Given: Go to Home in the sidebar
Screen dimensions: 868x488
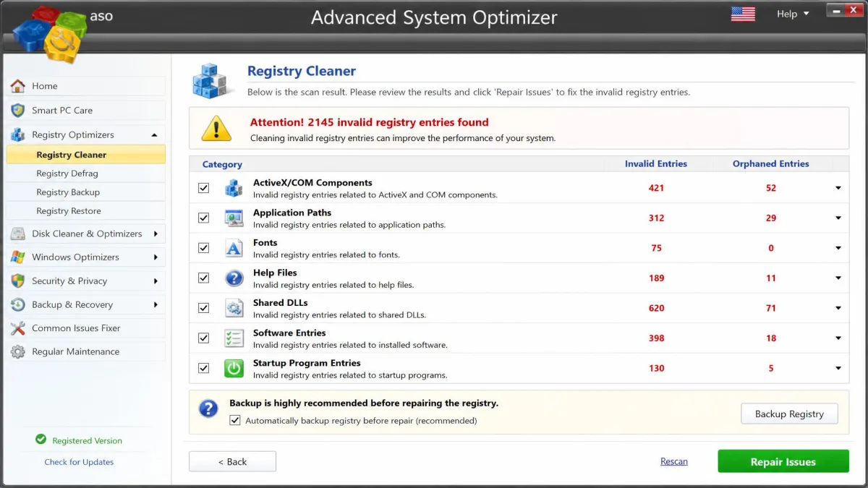Looking at the screenshot, I should (86, 86).
